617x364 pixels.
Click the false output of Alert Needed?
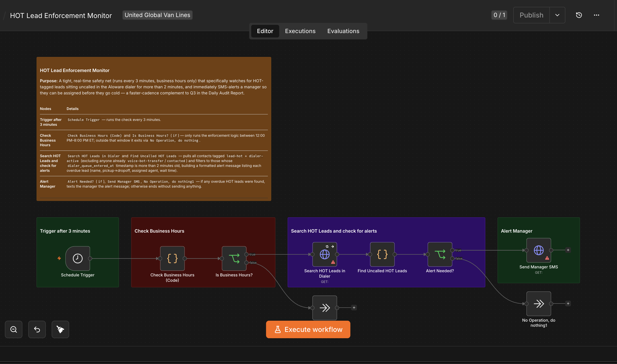click(x=452, y=259)
